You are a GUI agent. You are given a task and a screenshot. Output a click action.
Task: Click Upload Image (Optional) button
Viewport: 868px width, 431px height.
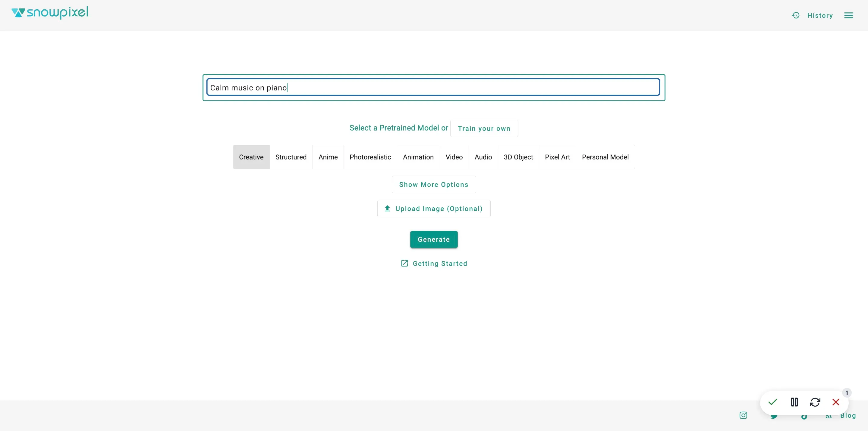[434, 209]
